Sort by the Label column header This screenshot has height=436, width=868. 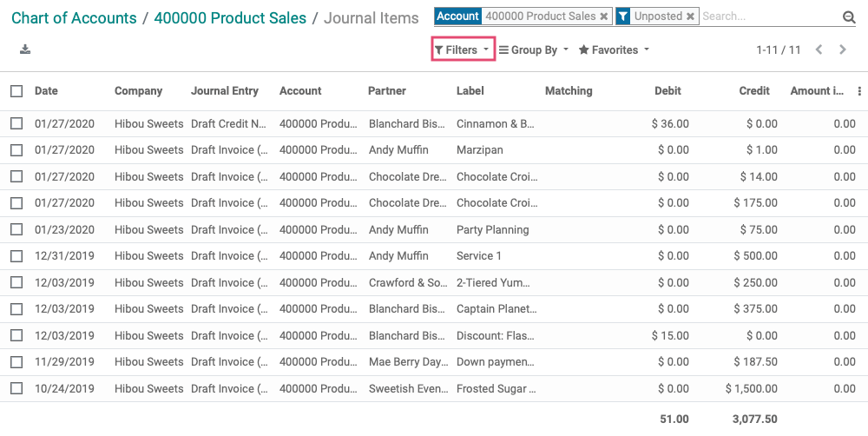coord(470,91)
